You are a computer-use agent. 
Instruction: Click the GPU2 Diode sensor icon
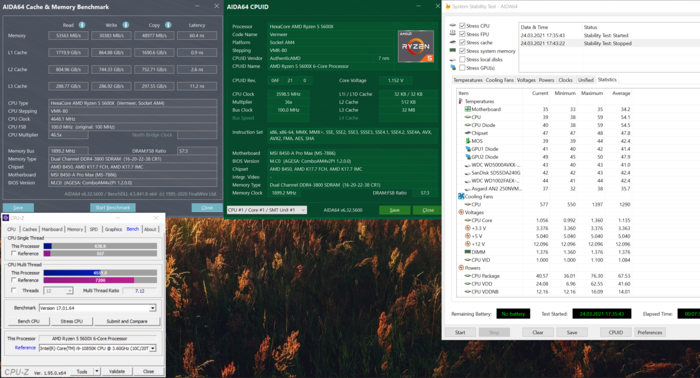coord(467,157)
